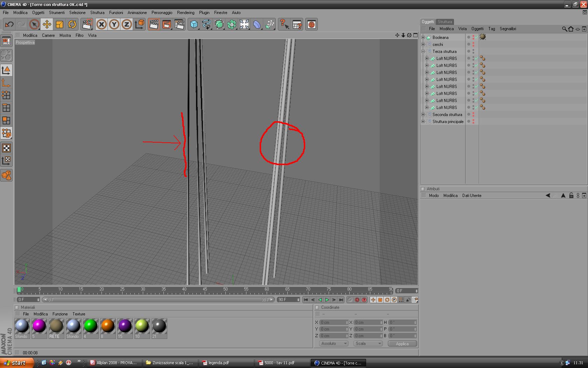
Task: Go to end of animation
Action: 341,300
